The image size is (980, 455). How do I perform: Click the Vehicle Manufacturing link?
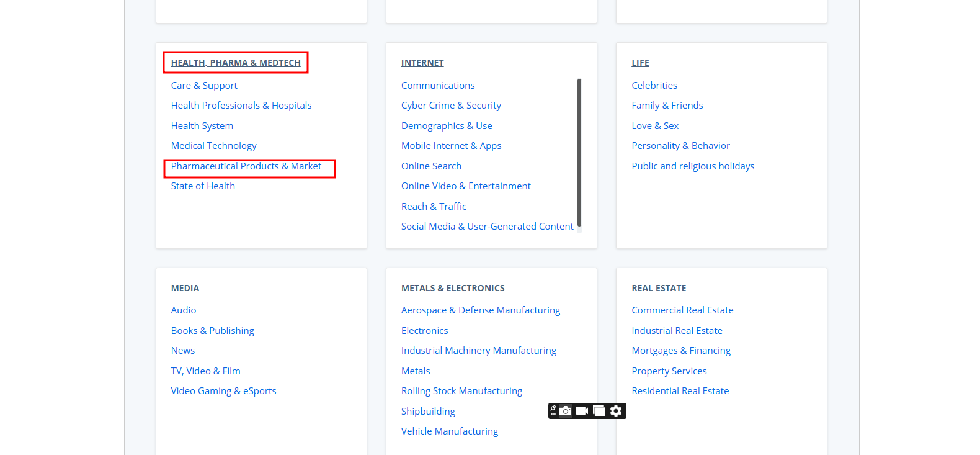click(450, 431)
